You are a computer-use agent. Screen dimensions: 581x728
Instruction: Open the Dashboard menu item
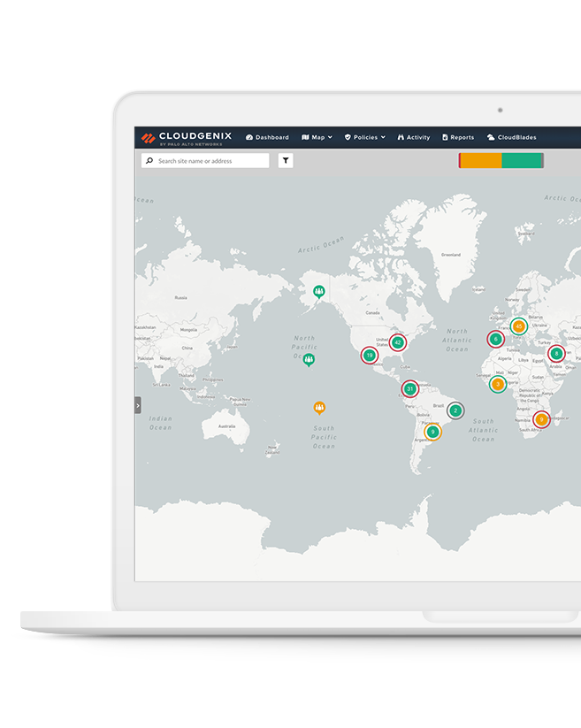267,137
